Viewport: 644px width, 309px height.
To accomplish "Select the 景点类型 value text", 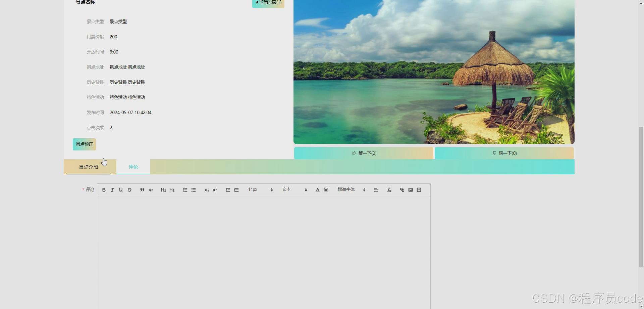I will pyautogui.click(x=118, y=21).
